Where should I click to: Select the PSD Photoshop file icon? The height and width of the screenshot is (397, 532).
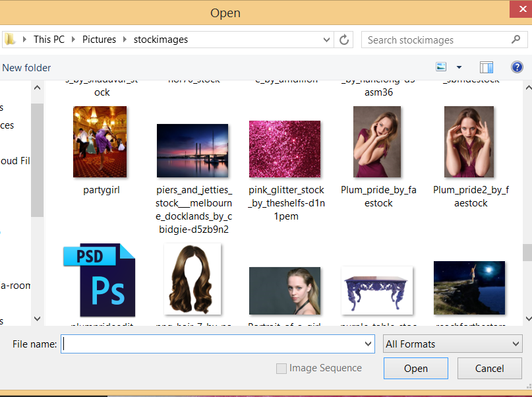tap(99, 280)
